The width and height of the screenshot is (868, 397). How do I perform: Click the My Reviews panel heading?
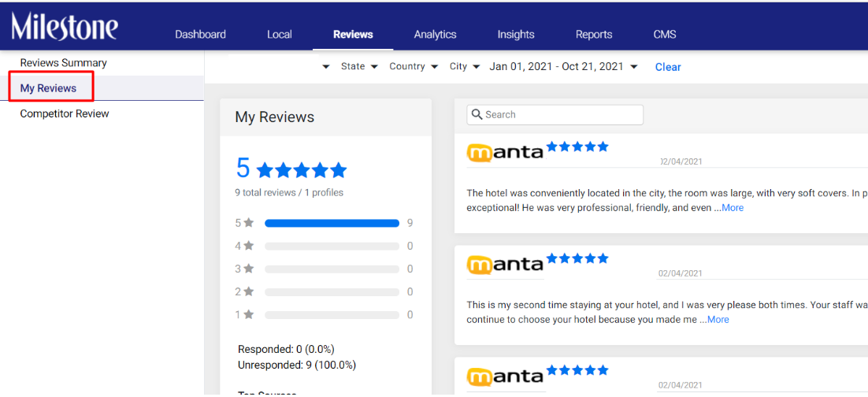(x=275, y=117)
